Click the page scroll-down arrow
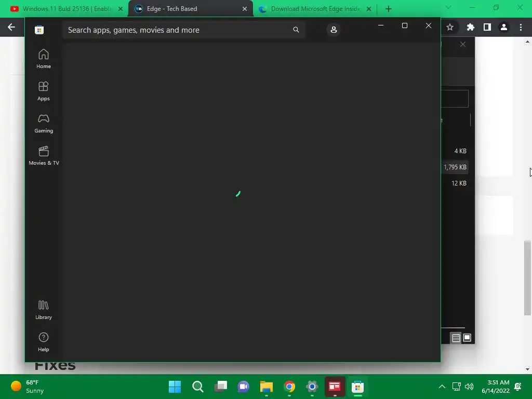The image size is (532, 399). (x=527, y=369)
